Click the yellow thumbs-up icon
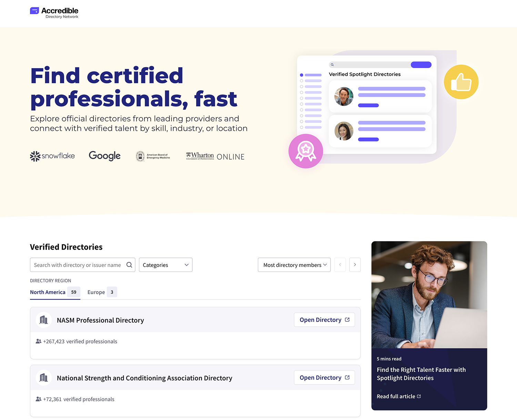The image size is (517, 420). point(461,82)
